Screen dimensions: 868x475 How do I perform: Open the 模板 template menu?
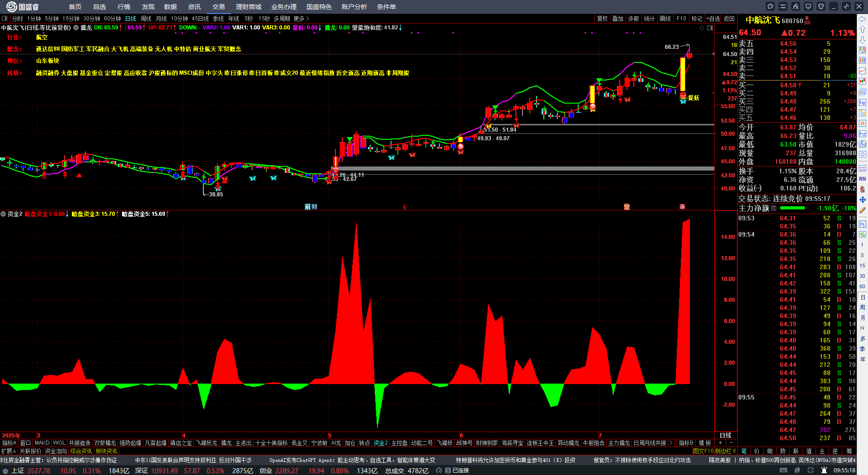click(705, 443)
